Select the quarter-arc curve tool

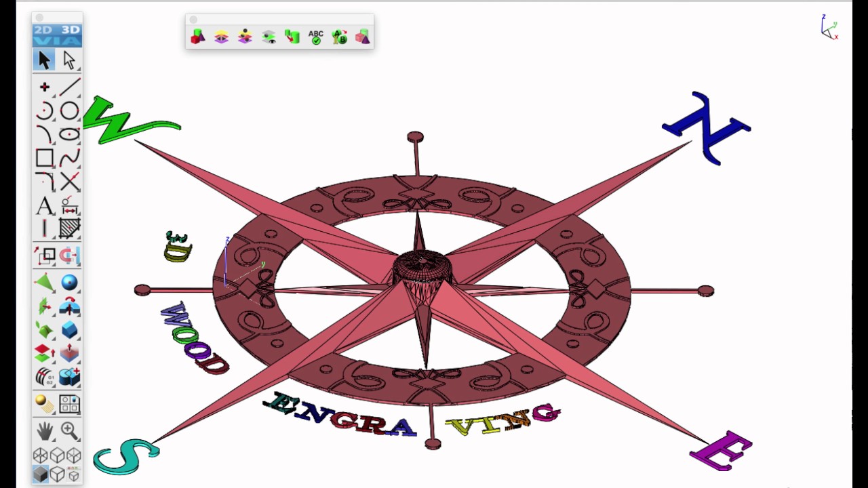coord(45,134)
